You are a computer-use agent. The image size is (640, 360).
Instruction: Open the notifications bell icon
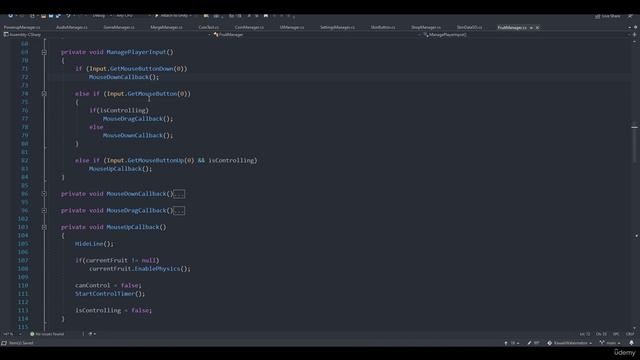tap(631, 343)
